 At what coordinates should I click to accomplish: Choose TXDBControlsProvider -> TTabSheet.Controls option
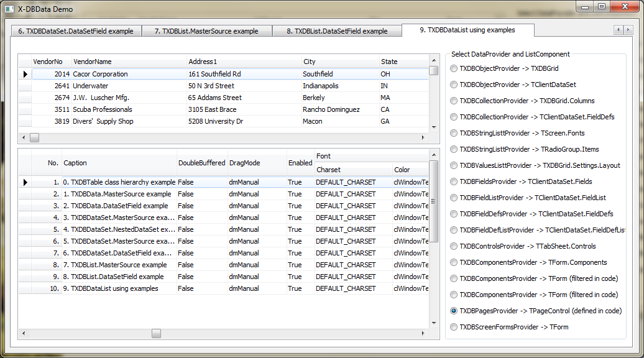pos(454,246)
